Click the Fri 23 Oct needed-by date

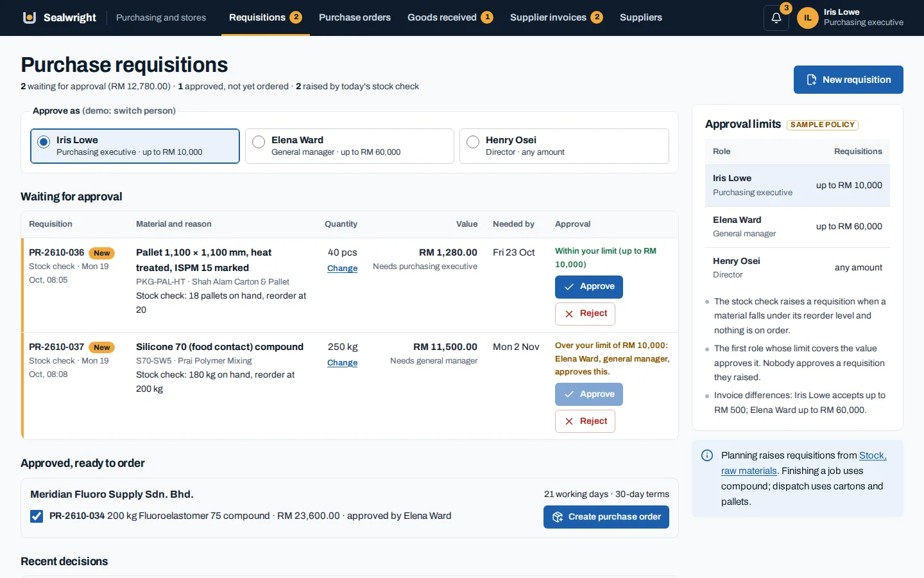tap(514, 252)
